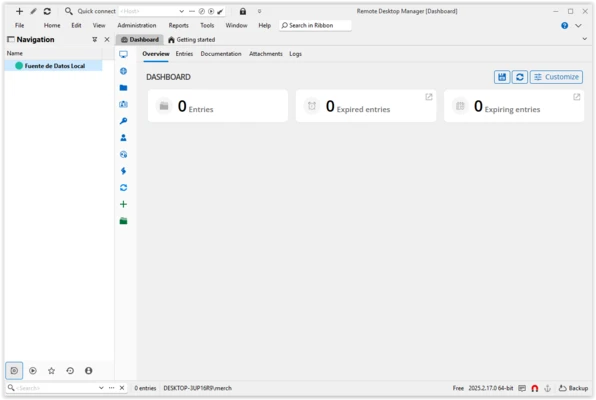Select the contact card icon in the sidebar
The height and width of the screenshot is (400, 596).
(124, 104)
